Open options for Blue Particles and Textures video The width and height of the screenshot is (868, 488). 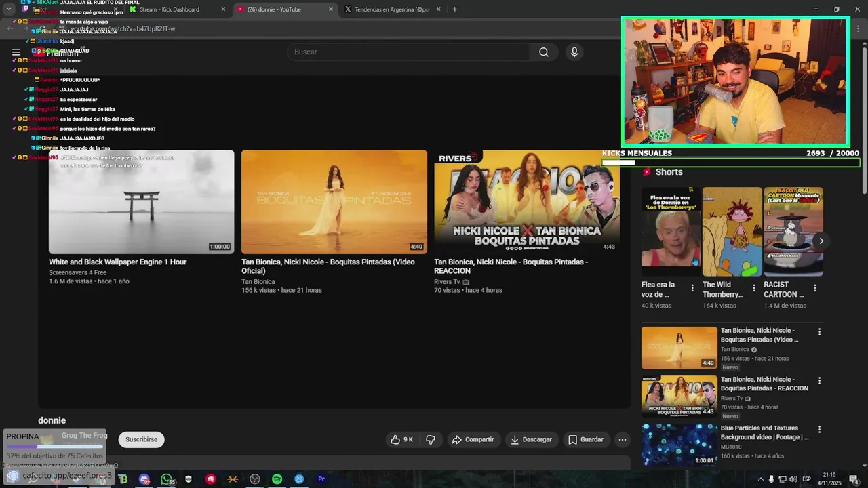(819, 430)
